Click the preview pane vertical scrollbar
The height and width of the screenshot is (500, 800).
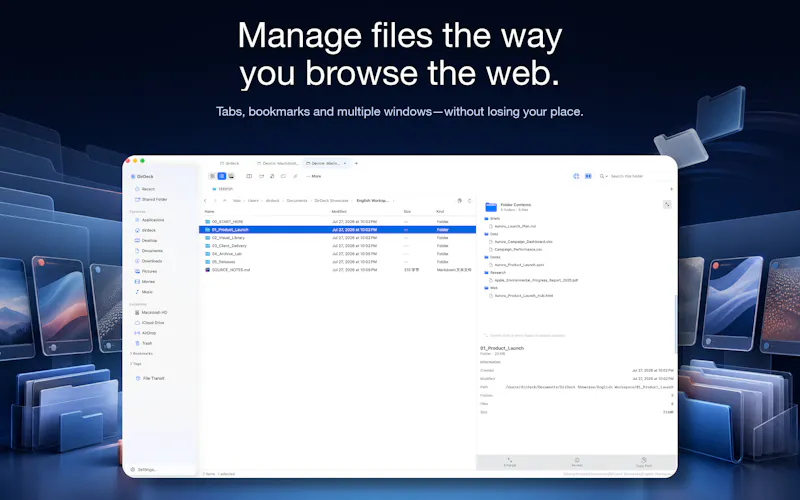(676, 324)
